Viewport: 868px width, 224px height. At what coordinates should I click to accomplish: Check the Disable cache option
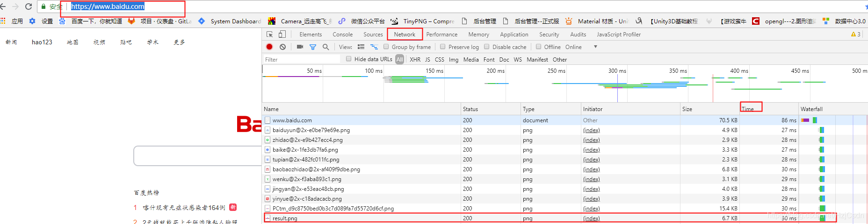click(487, 47)
